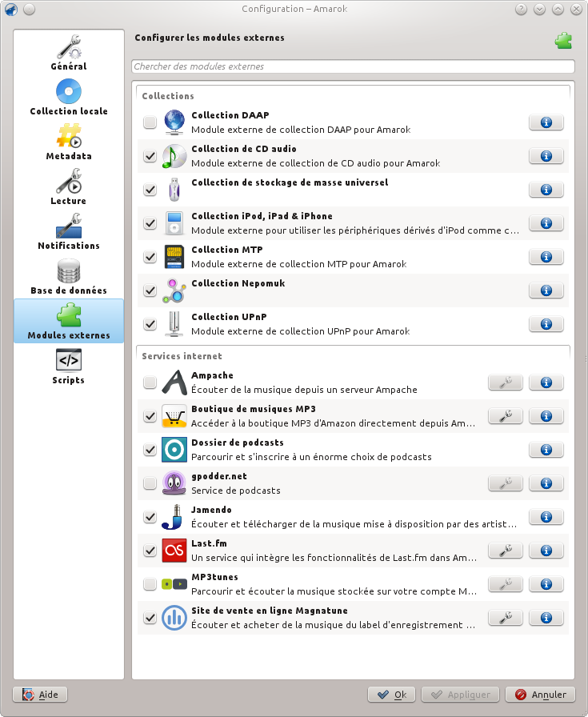
Task: Uncheck the Collection Nepomuk plugin
Action: coord(150,290)
